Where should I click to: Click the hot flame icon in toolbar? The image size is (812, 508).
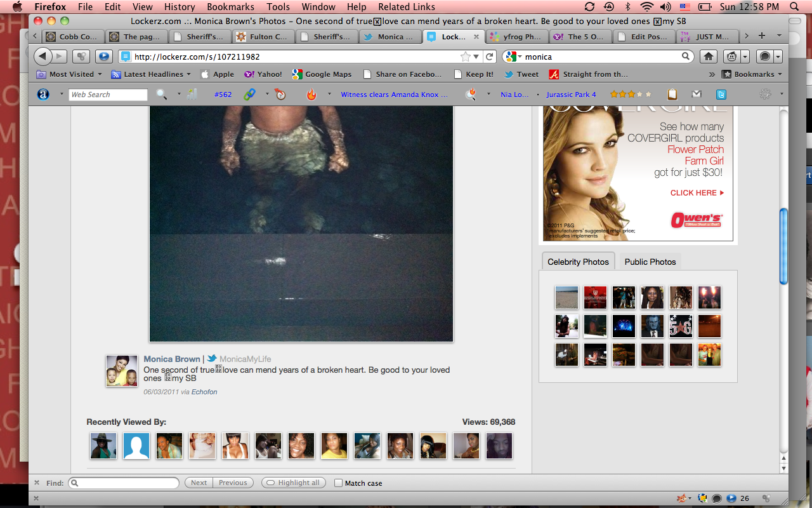(311, 95)
